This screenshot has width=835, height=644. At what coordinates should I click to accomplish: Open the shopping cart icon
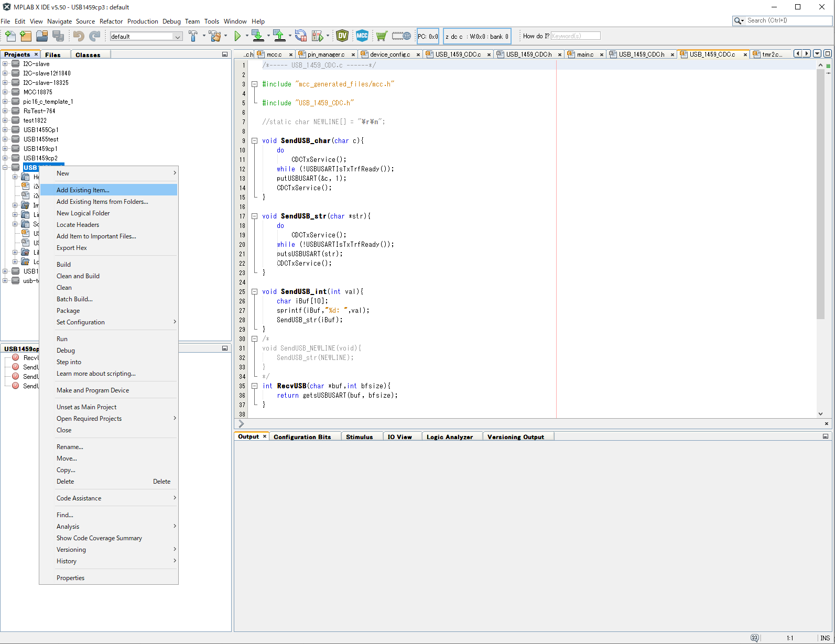(x=382, y=36)
